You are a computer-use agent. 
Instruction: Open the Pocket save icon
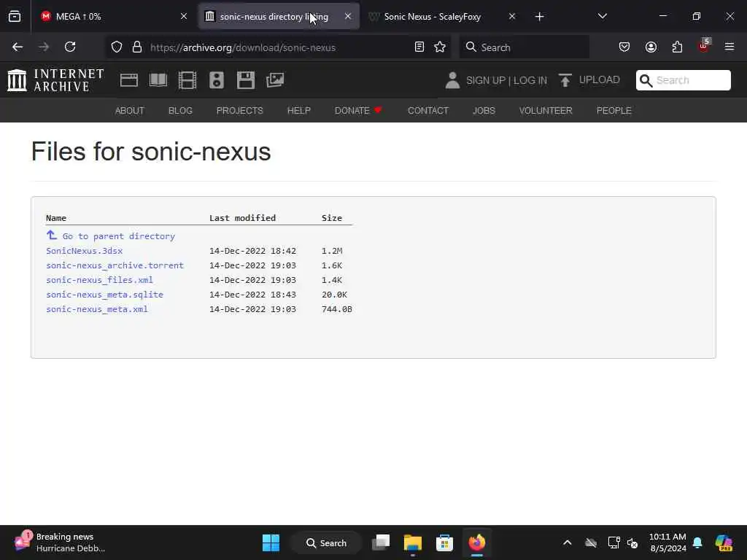pyautogui.click(x=624, y=47)
